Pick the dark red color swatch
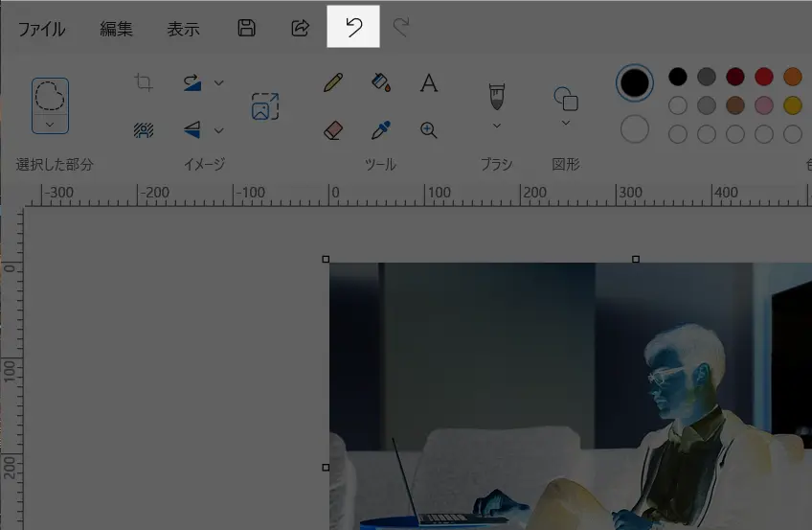The image size is (812, 530). click(735, 77)
